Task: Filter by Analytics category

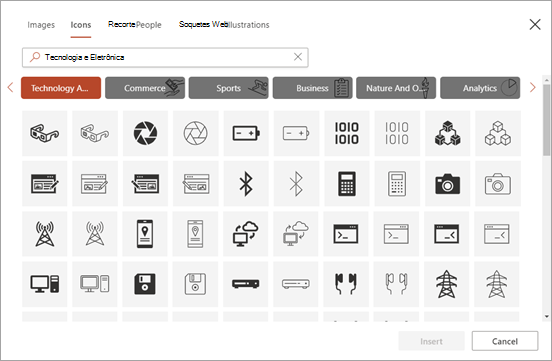Action: (480, 88)
